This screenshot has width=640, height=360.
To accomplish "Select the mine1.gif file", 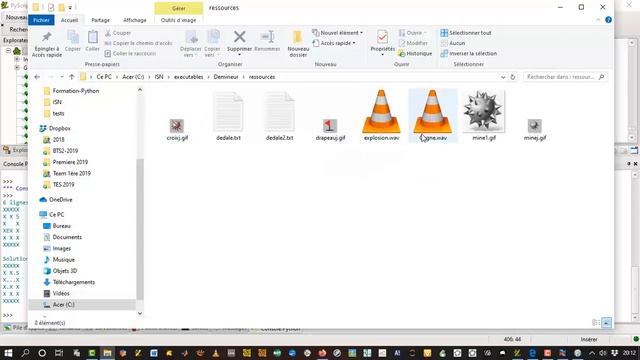I will (x=484, y=115).
